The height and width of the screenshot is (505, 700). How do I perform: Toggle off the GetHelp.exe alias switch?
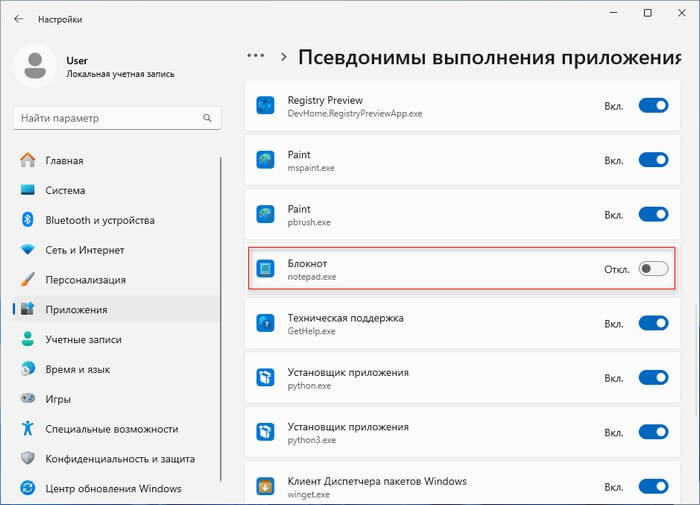click(x=653, y=323)
